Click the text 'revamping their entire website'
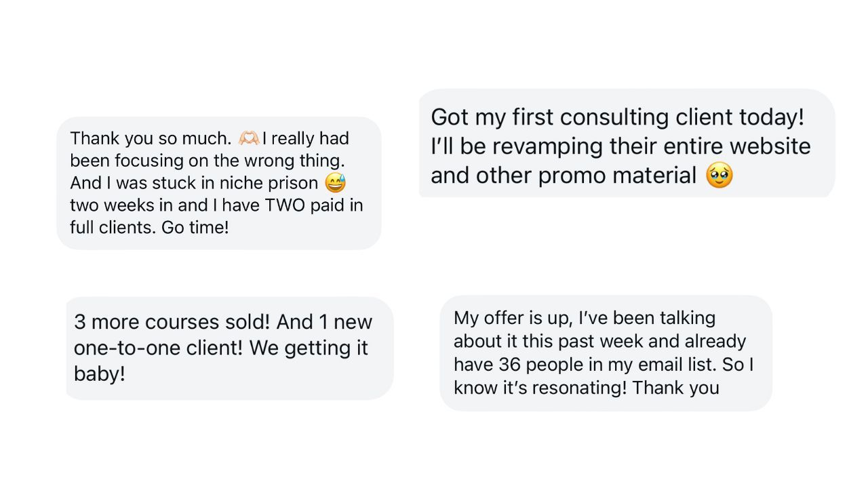 651,146
